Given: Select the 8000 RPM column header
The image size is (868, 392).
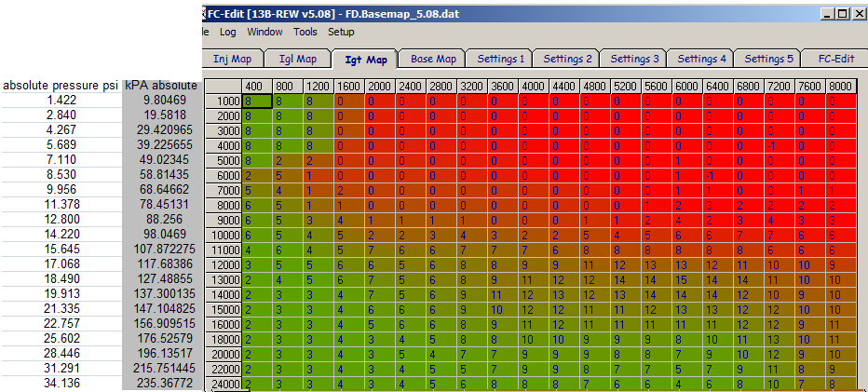Looking at the screenshot, I should [840, 87].
